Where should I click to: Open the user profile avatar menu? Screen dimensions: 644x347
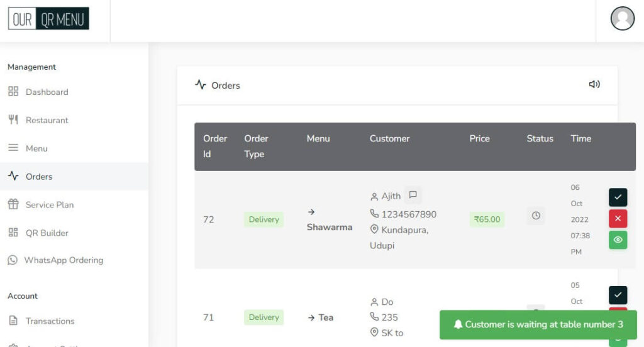pos(622,19)
